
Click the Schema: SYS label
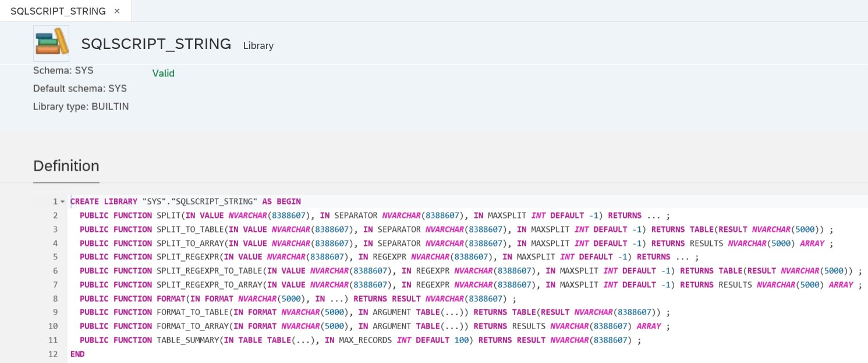coord(63,70)
